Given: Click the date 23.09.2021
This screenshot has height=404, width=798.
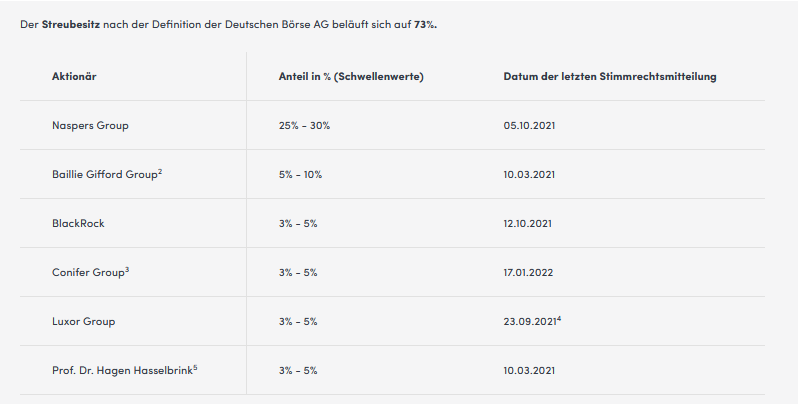Looking at the screenshot, I should [530, 322].
